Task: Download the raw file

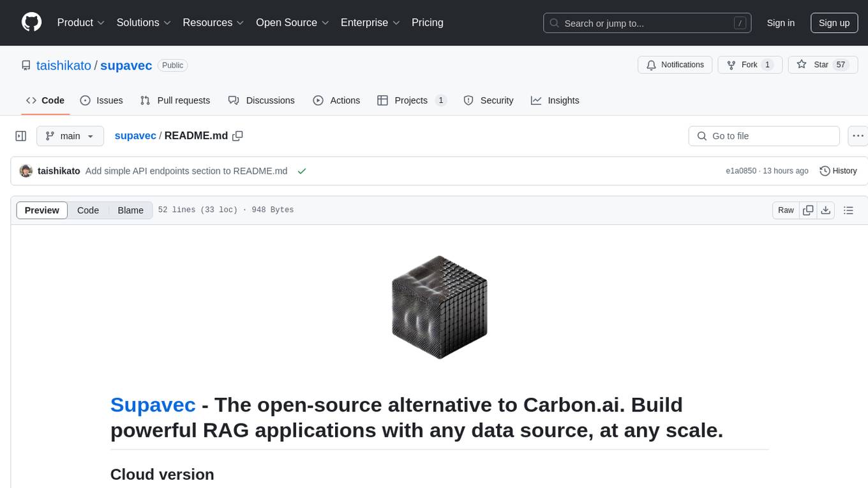Action: click(x=826, y=210)
